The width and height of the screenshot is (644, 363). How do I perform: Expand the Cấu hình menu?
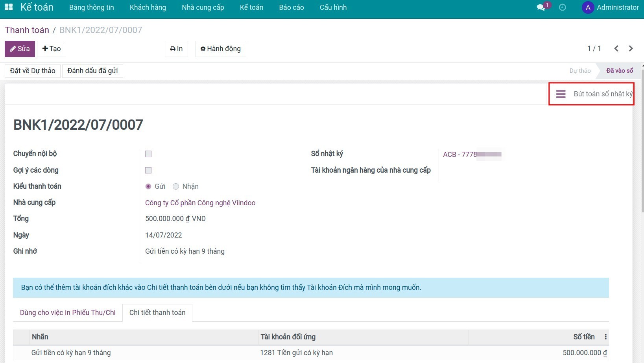click(333, 7)
